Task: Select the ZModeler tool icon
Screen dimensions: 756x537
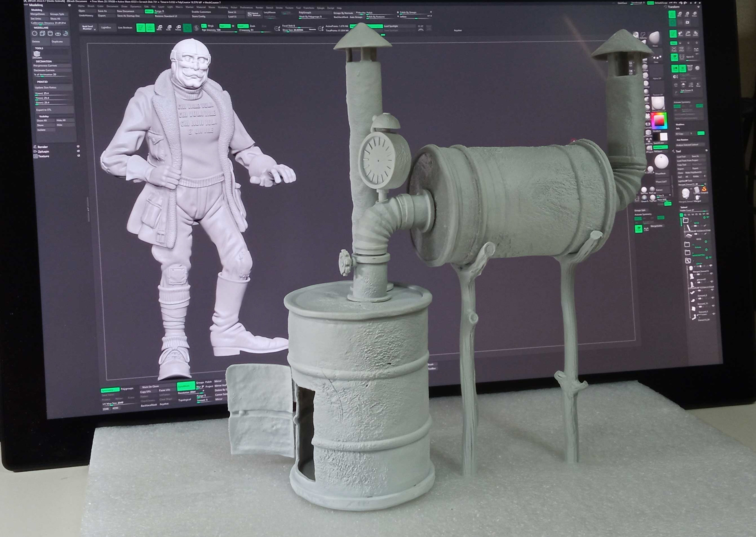Action: pyautogui.click(x=37, y=54)
